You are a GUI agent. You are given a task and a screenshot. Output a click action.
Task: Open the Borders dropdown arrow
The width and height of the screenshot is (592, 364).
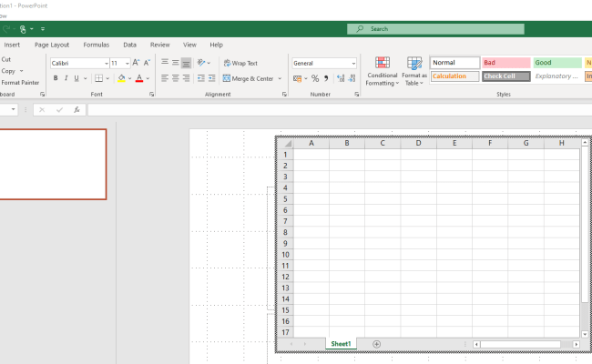click(107, 78)
